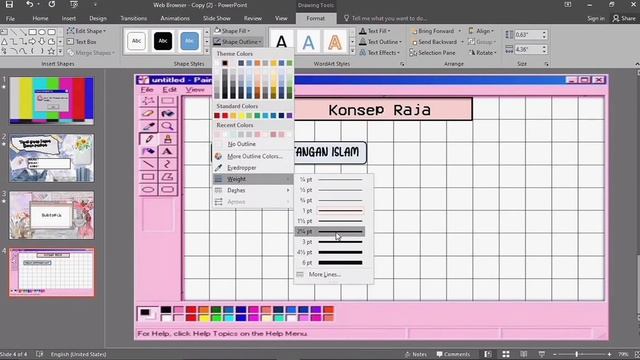Click the Slide Show status bar icon
Screen dimensions: 640x360
pyautogui.click(x=542, y=354)
